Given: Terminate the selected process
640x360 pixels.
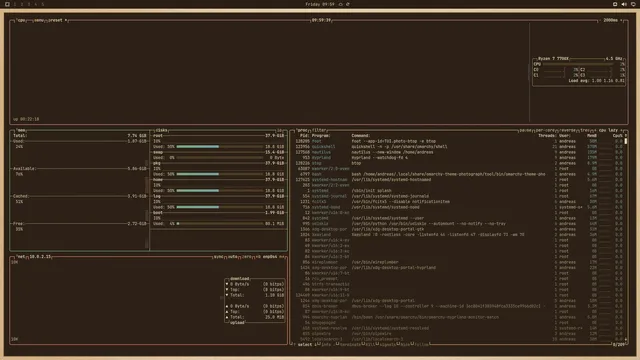Looking at the screenshot, I should (349, 344).
